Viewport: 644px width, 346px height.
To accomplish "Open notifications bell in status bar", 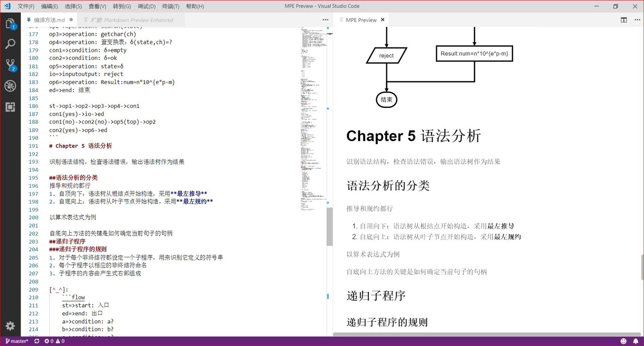I will [635, 341].
